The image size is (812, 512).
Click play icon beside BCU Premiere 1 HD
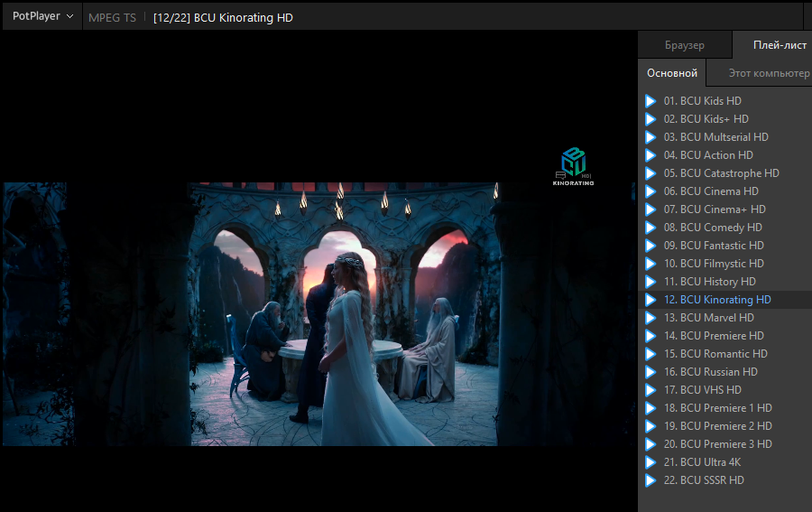coord(651,408)
